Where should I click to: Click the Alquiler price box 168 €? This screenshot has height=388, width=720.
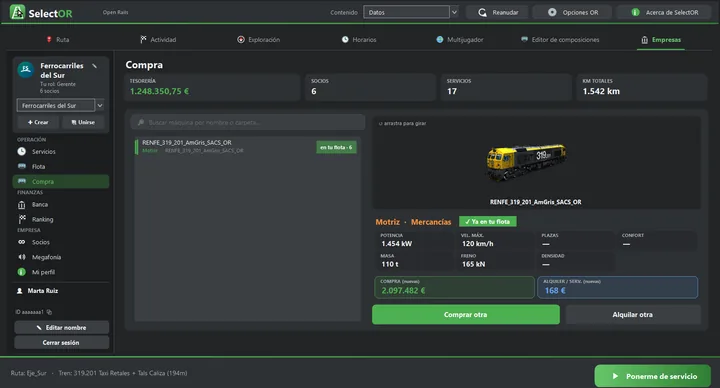coord(618,287)
